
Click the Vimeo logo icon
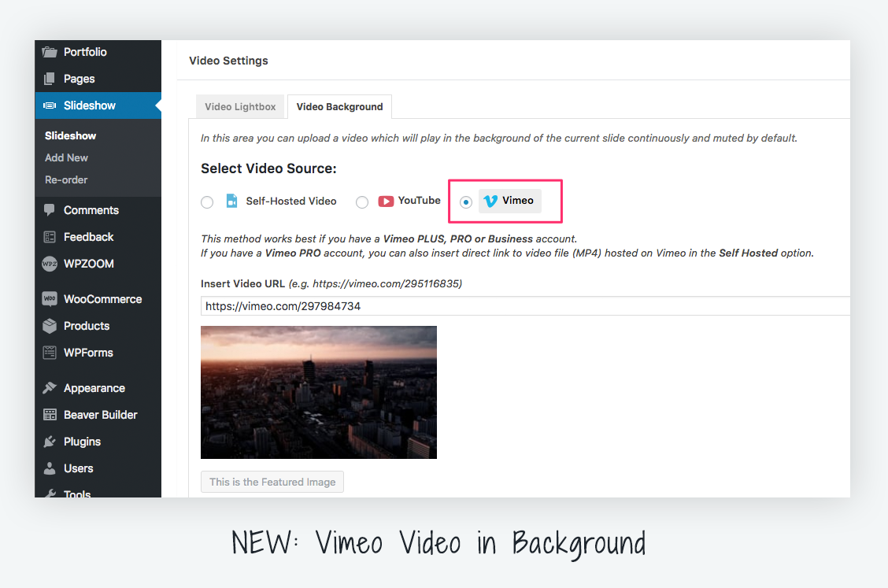(x=490, y=201)
